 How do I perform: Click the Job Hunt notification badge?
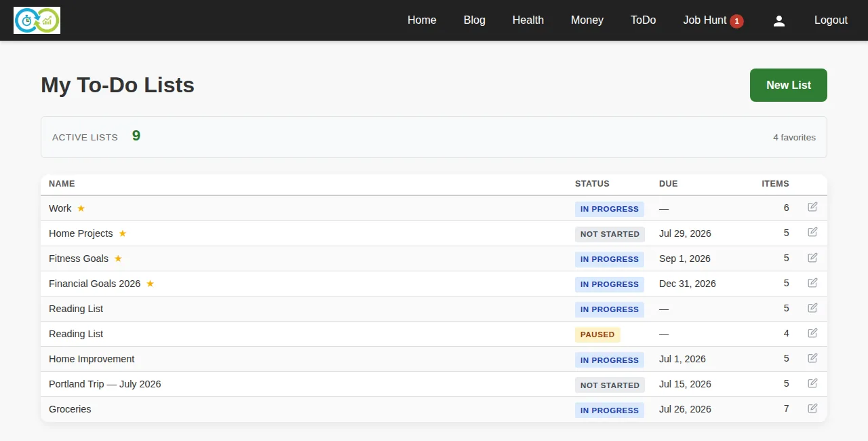(x=736, y=21)
